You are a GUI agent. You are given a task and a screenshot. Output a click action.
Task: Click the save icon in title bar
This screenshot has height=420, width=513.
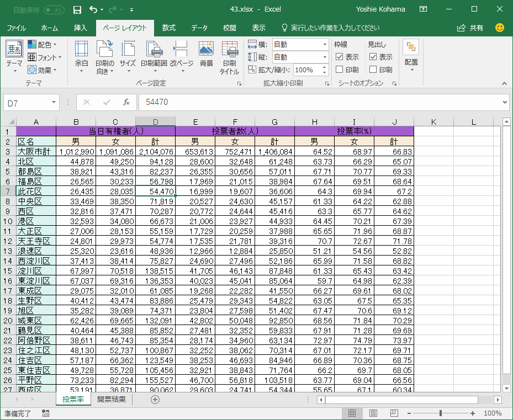click(77, 9)
